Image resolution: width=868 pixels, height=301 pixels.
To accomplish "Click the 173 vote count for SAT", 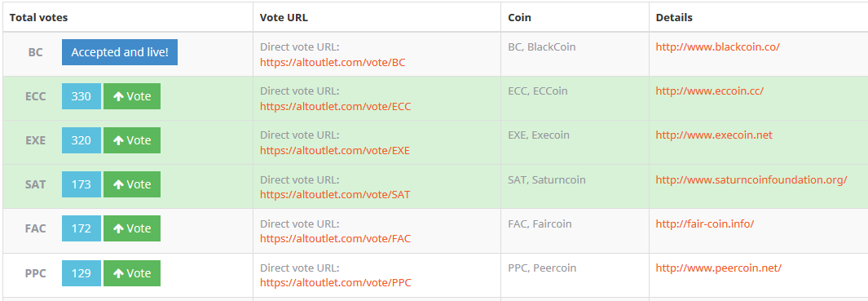I will 82,184.
